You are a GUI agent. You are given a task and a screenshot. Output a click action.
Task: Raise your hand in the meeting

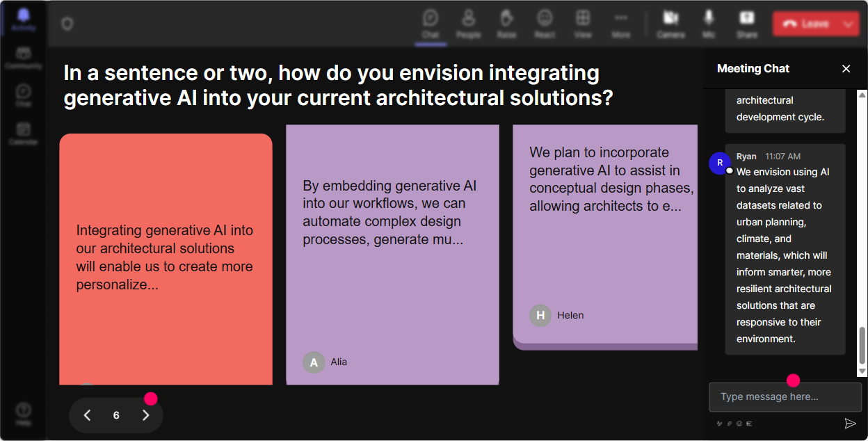tap(506, 24)
